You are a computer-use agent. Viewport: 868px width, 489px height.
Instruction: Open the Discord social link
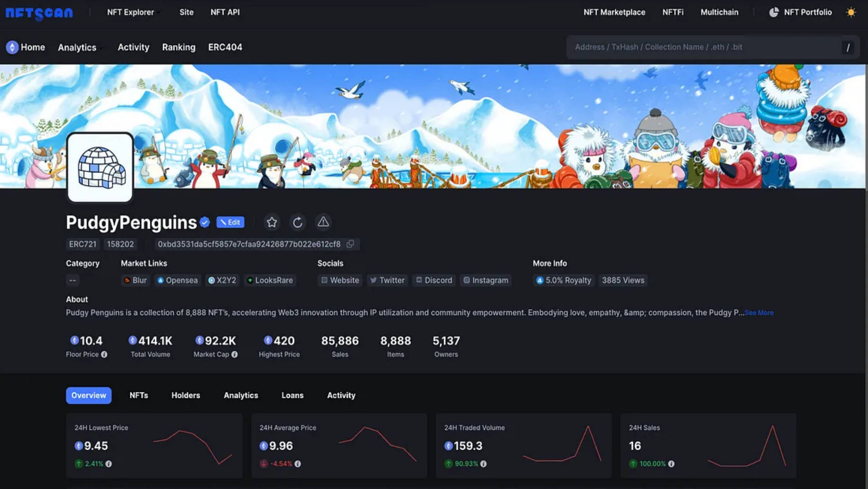point(434,280)
